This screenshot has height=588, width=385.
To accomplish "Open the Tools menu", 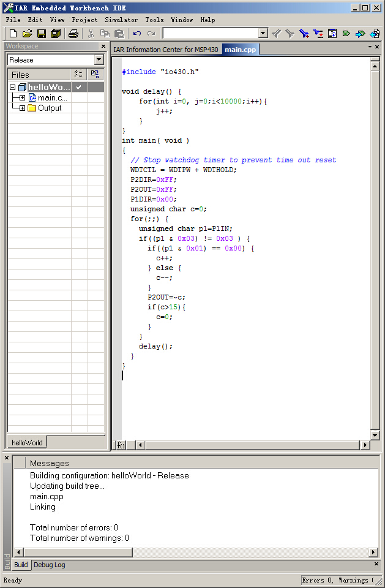I will point(154,20).
